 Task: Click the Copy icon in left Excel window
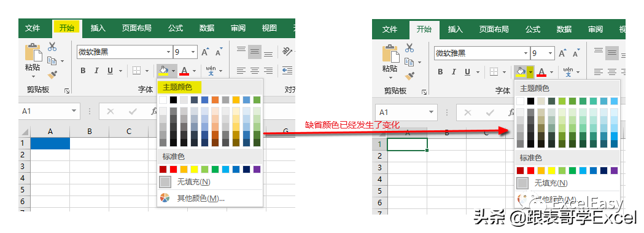click(x=52, y=60)
